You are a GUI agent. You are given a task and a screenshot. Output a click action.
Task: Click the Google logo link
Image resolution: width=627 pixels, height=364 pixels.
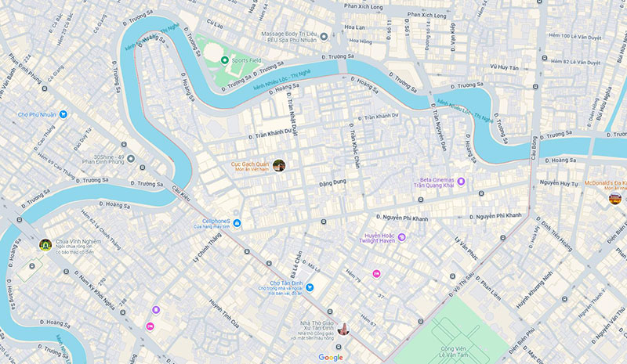coord(331,357)
